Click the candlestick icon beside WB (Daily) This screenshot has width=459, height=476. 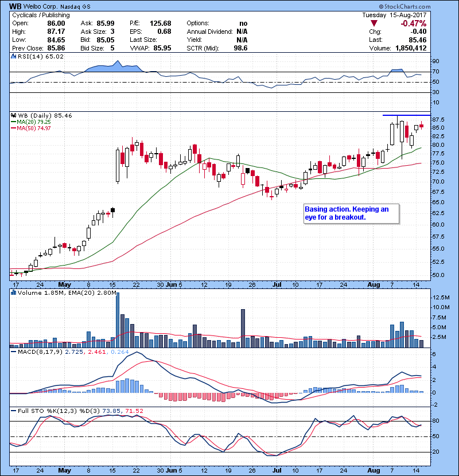[x=13, y=115]
